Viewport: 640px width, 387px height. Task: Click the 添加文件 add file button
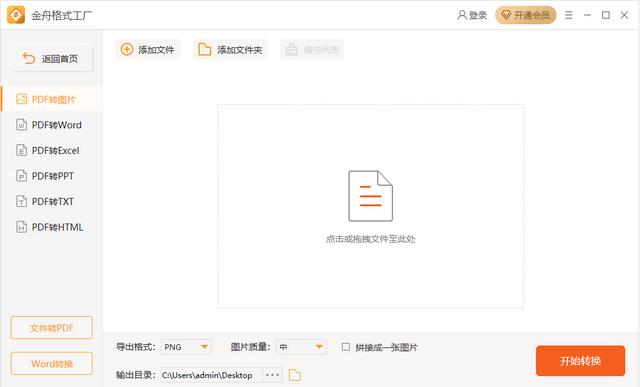(x=148, y=49)
